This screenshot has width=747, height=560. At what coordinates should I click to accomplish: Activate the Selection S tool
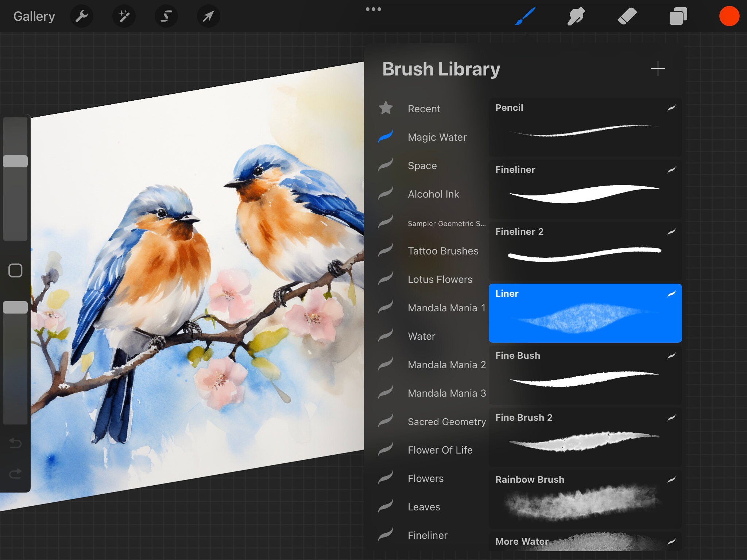pyautogui.click(x=166, y=16)
